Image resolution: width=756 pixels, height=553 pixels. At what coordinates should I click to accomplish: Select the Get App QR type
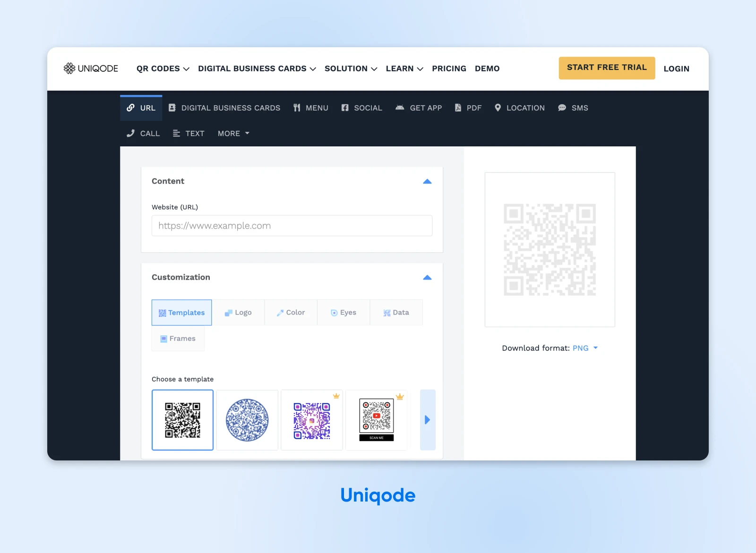coord(419,108)
